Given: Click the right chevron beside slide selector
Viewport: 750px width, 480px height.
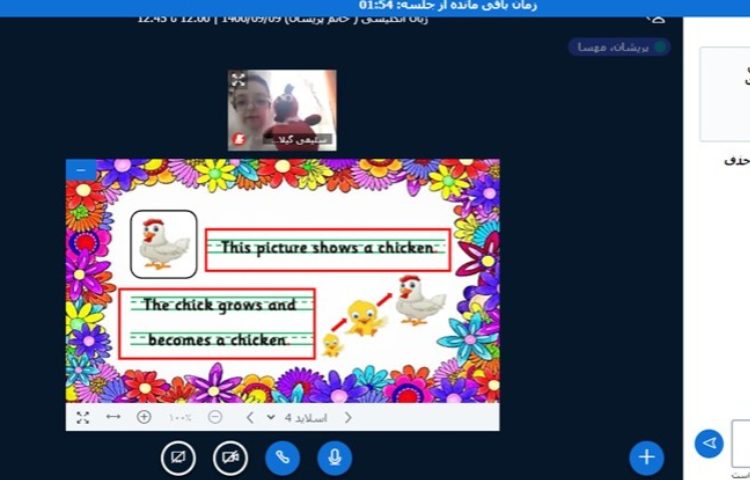Looking at the screenshot, I should [x=348, y=417].
